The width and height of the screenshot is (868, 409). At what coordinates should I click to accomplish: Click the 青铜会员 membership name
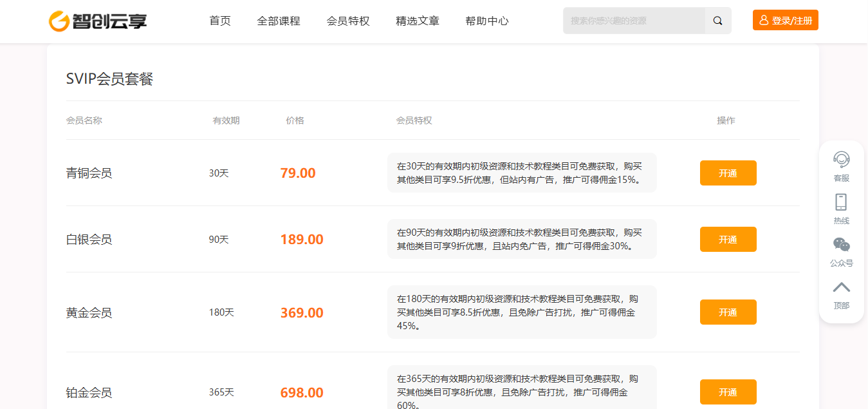coord(89,173)
